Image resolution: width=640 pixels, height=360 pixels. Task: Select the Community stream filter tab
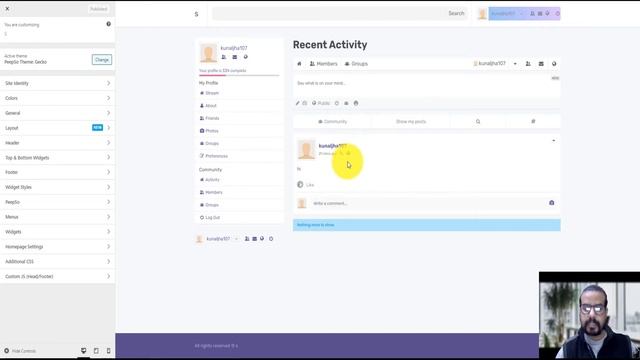[x=333, y=122]
